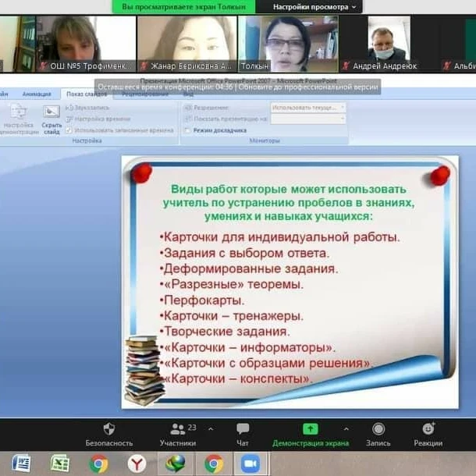The height and width of the screenshot is (476, 476).
Task: Open the Reactions (Реакции) menu
Action: pyautogui.click(x=428, y=435)
